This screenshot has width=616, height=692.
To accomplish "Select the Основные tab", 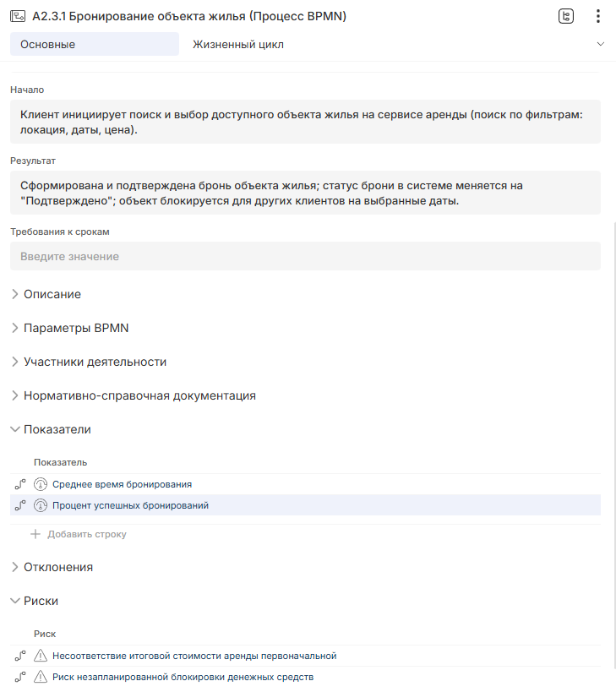I will click(x=94, y=44).
